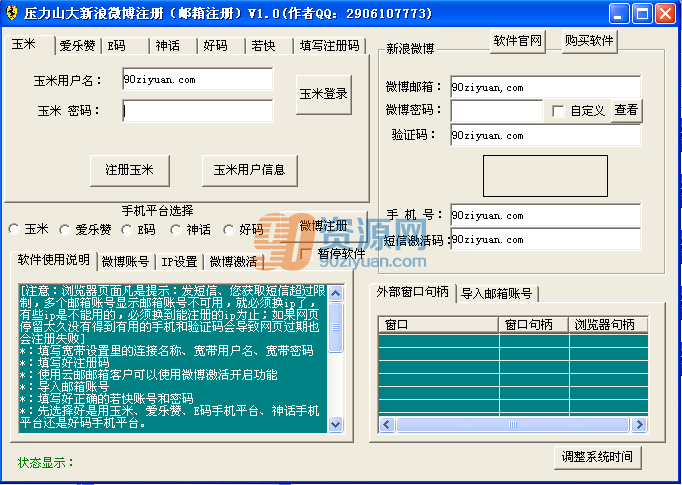The width and height of the screenshot is (682, 485).
Task: Switch to the 微博激活 tab
Action: pyautogui.click(x=234, y=261)
